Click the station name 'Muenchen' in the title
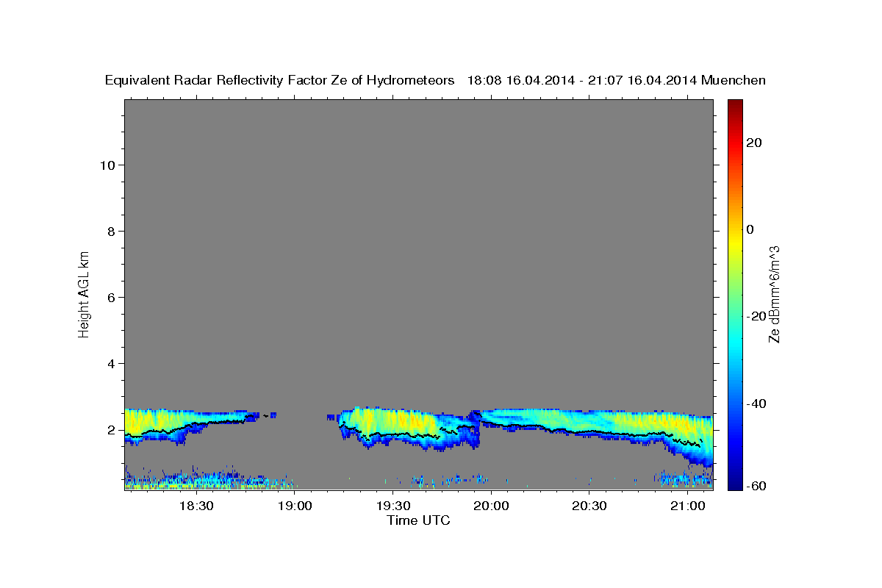 734,81
